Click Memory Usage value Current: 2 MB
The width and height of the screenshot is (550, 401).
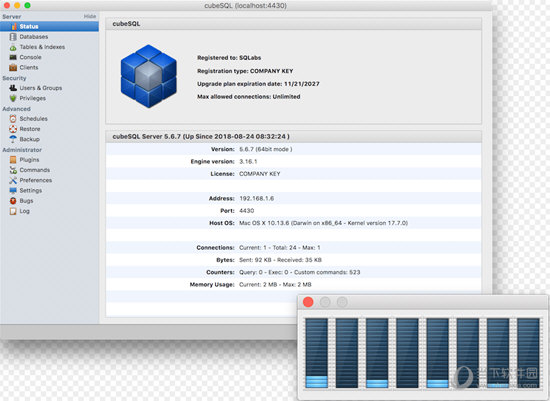(275, 285)
